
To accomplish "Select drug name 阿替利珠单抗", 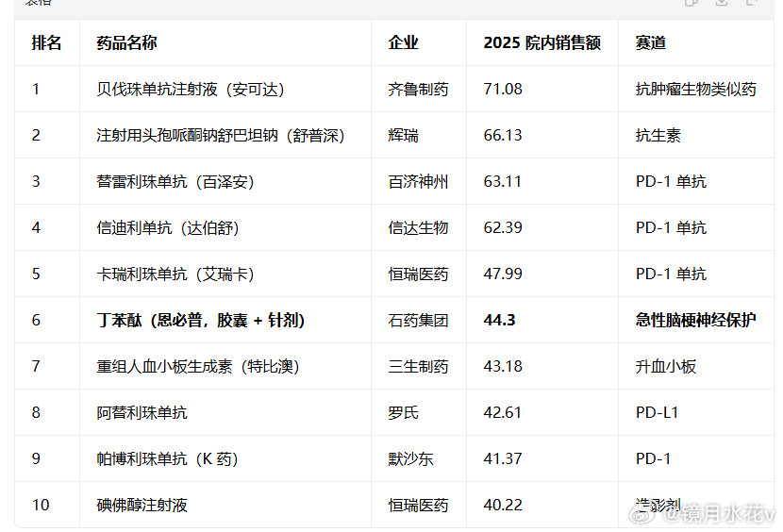I will tap(142, 413).
